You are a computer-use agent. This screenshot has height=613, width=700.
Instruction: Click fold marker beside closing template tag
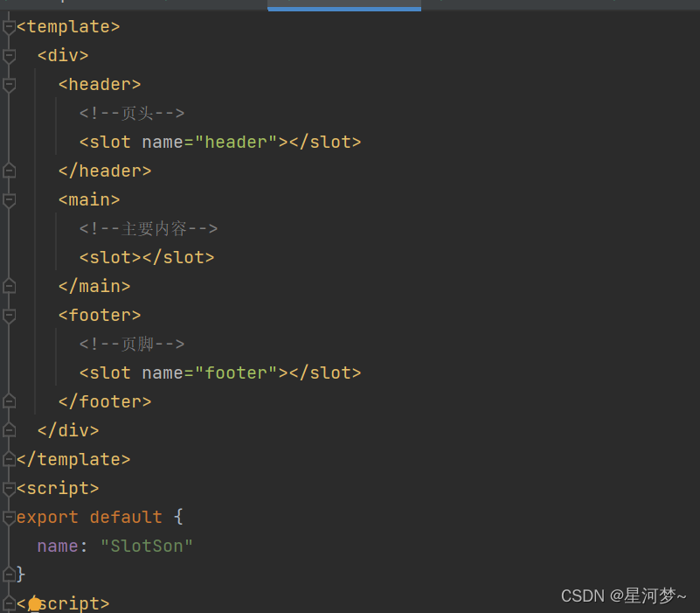coord(9,459)
